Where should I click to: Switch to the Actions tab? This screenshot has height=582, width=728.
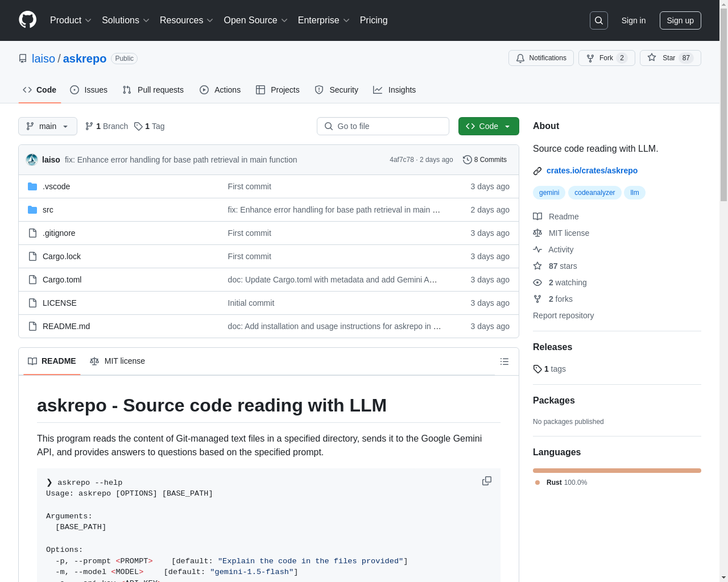tap(220, 90)
